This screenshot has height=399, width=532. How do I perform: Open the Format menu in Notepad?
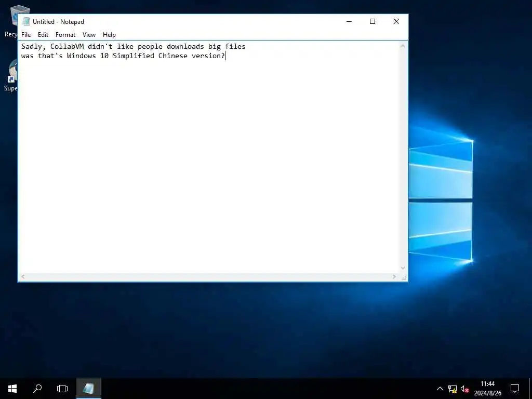(x=65, y=35)
